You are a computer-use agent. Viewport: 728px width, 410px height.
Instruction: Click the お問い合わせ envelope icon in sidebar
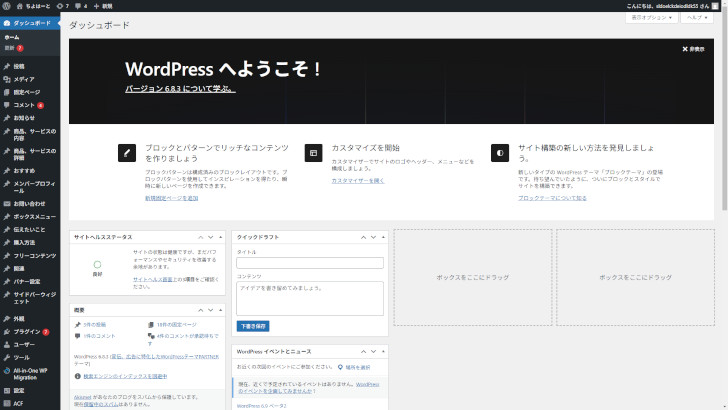pyautogui.click(x=6, y=204)
